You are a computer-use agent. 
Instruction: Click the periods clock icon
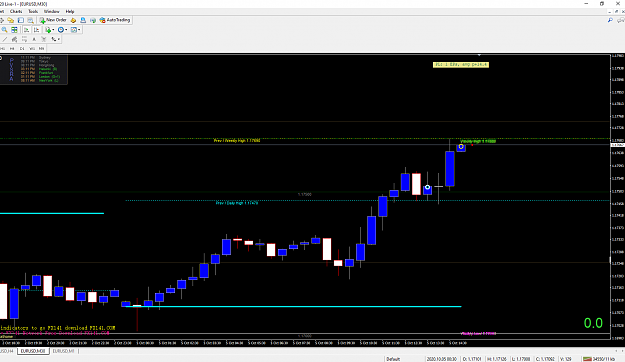[61, 30]
